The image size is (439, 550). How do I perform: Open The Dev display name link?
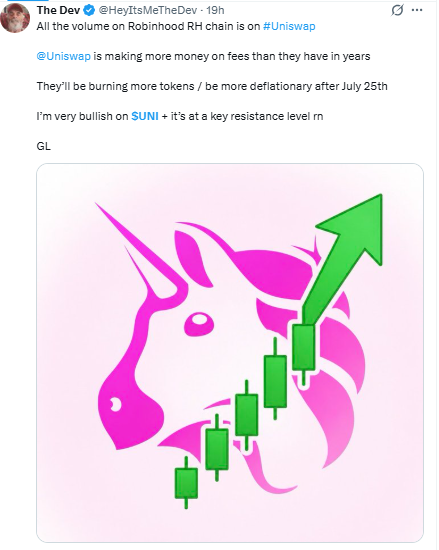[58, 11]
